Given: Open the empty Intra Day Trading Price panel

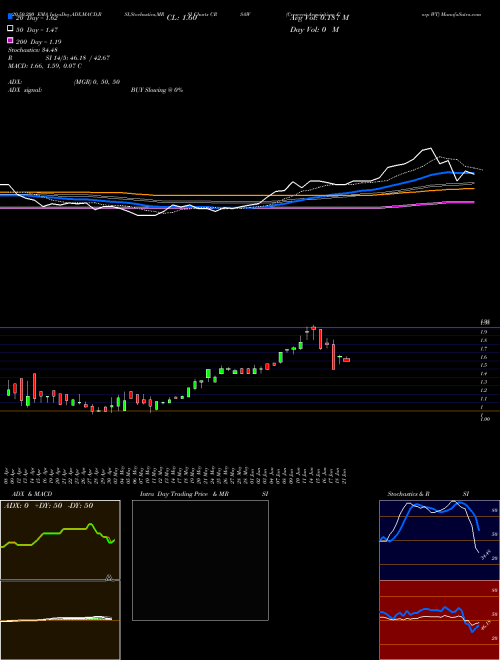Looking at the screenshot, I should [x=200, y=560].
